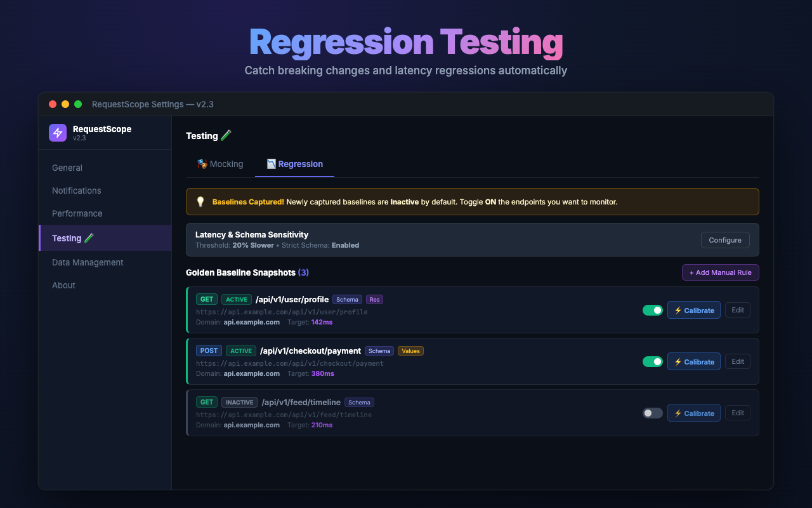Click the 380ms target value

pos(323,373)
